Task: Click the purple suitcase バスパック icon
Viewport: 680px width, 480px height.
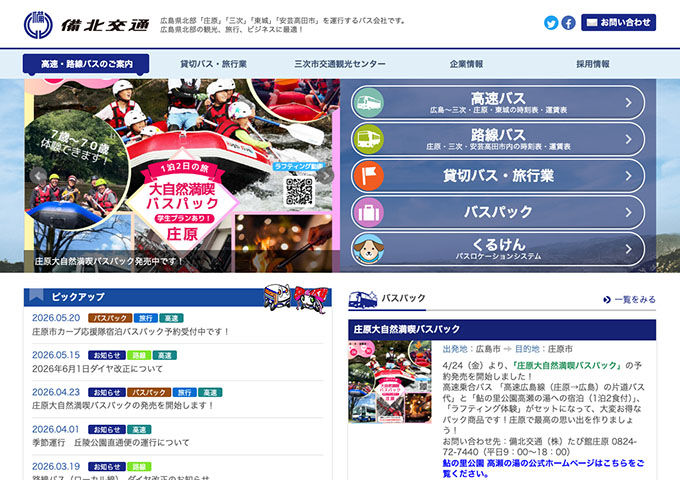Action: click(x=369, y=212)
